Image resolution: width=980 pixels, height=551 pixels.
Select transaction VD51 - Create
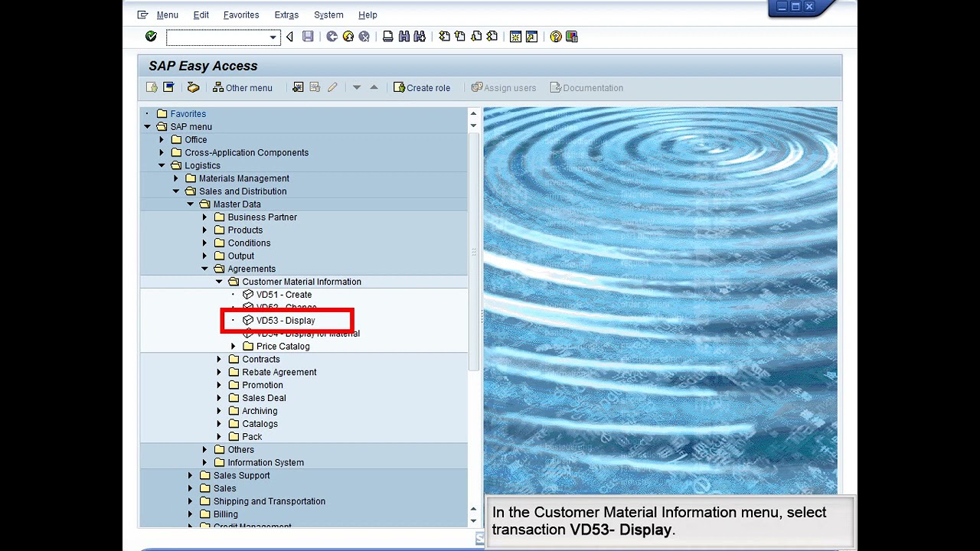284,295
